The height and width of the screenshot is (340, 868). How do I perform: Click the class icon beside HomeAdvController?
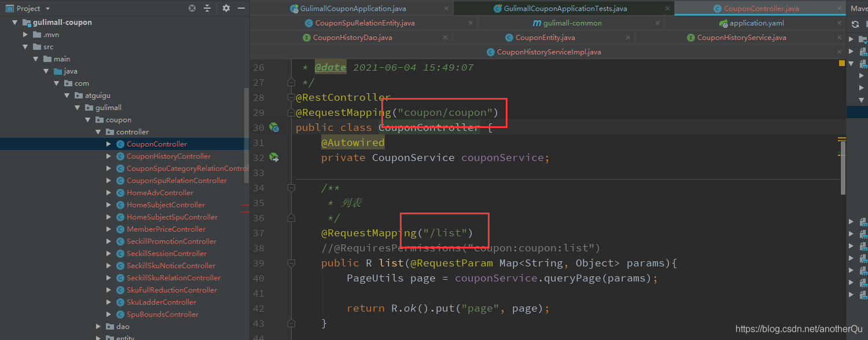coord(120,193)
